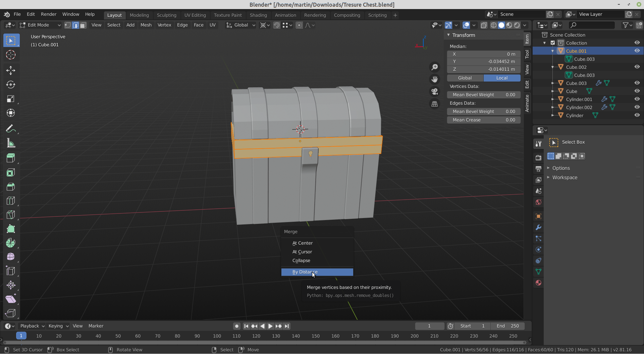The image size is (644, 354).
Task: Click the End frame field
Action: (507, 326)
